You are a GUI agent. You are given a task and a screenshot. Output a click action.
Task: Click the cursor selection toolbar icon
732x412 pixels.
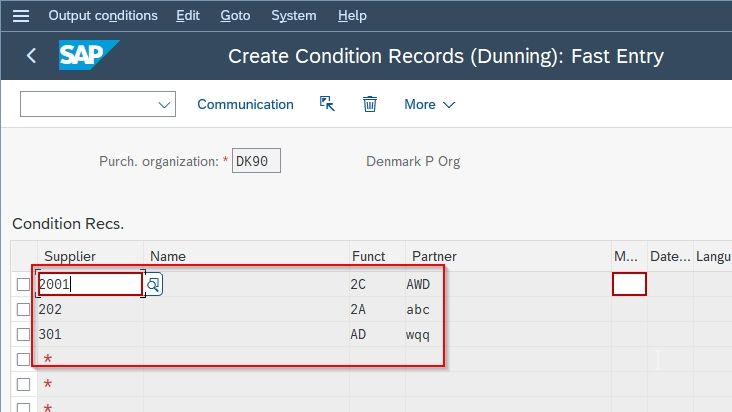(x=327, y=104)
